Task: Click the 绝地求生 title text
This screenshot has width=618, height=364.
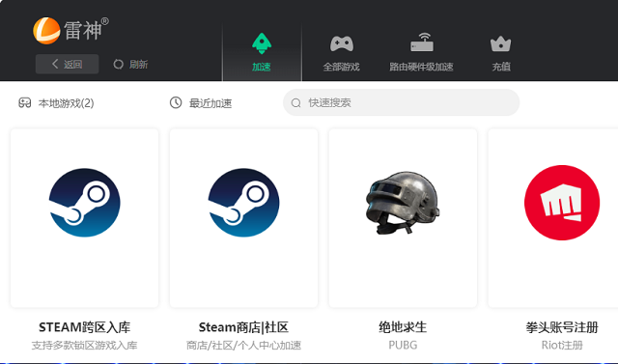Action: [x=403, y=327]
